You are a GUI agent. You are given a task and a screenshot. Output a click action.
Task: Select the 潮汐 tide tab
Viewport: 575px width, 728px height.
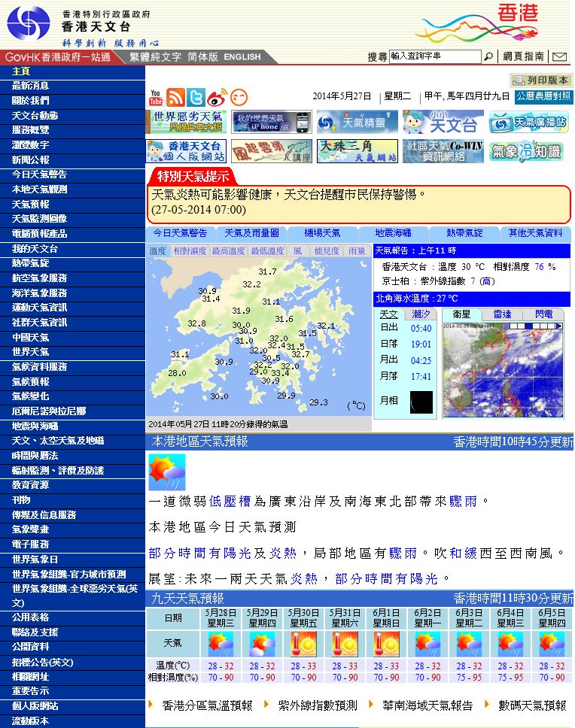(x=421, y=314)
